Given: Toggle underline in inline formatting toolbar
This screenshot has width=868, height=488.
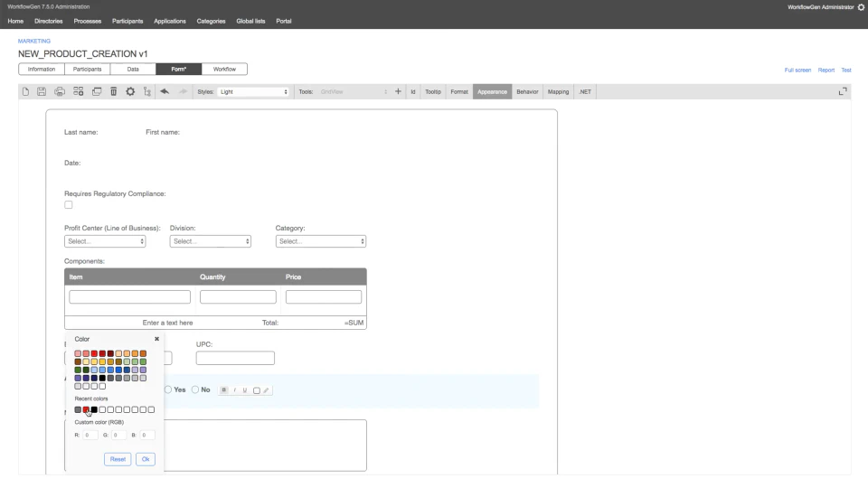Looking at the screenshot, I should (x=245, y=390).
